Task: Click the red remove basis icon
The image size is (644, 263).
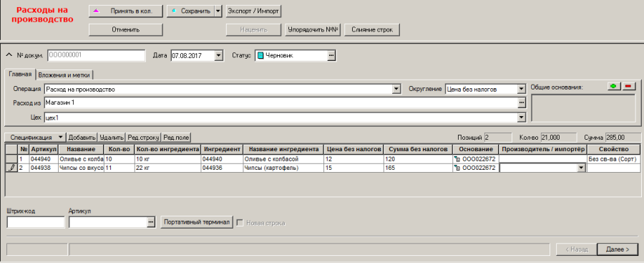Action: (x=628, y=86)
